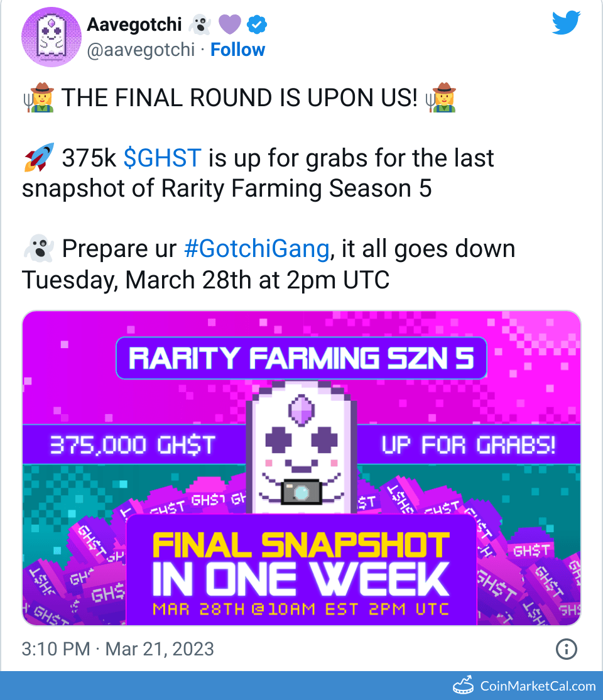Viewport: 603px width, 700px height.
Task: Open the Rarity Farming SZN 5 image
Action: pyautogui.click(x=301, y=468)
